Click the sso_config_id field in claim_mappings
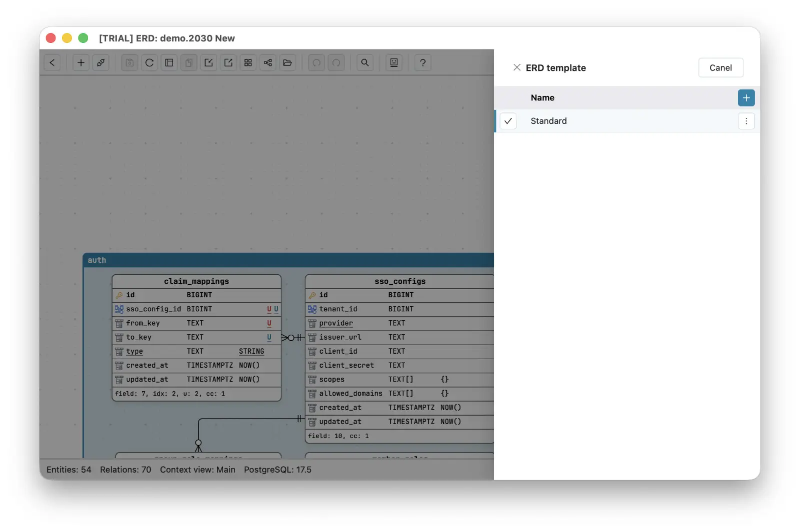Screen dimensions: 800x532 point(196,309)
